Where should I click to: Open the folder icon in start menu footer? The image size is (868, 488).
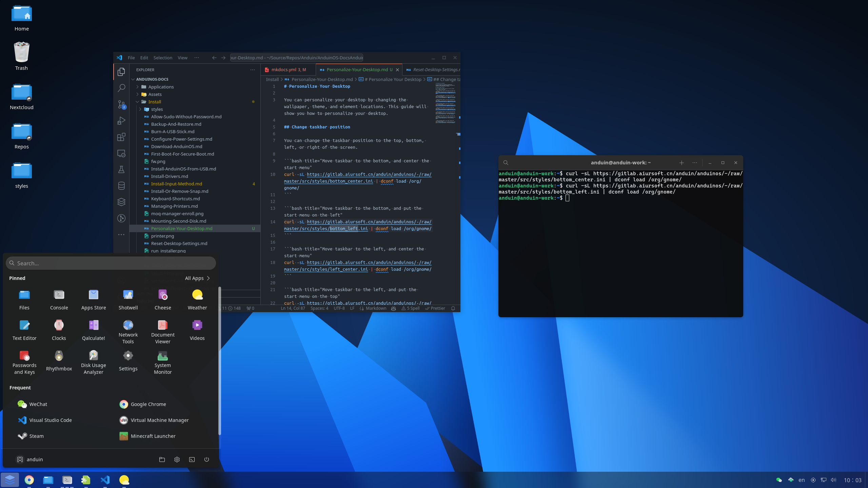click(162, 460)
